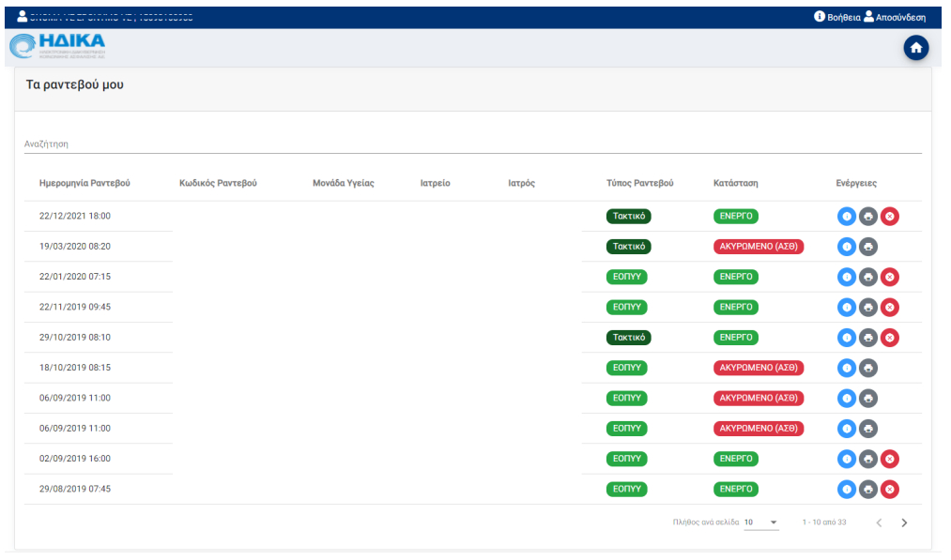Print the 22/12/2021 18:00 appointment
Viewport: 951px width, 560px height.
coord(868,217)
